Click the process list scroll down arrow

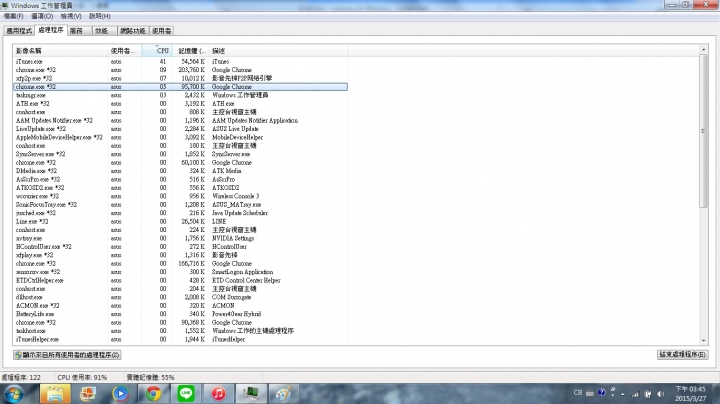(703, 341)
